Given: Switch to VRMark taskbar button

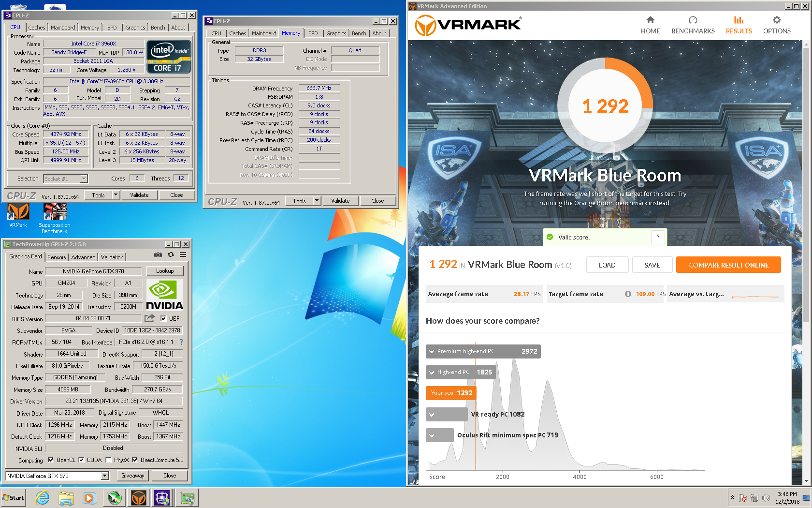Looking at the screenshot, I should point(139,498).
